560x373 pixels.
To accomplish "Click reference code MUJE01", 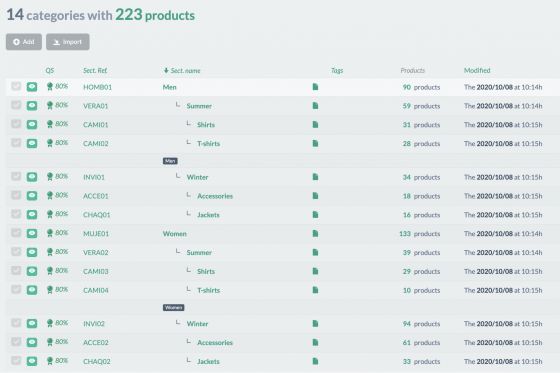I will 96,234.
